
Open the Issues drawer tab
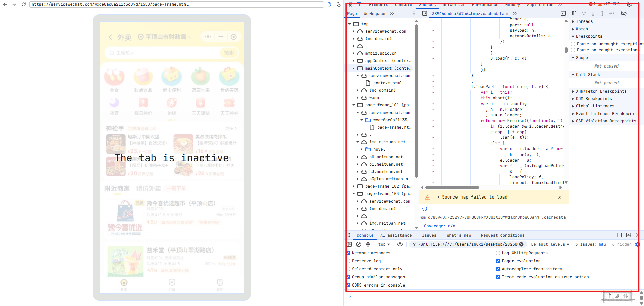(429, 235)
